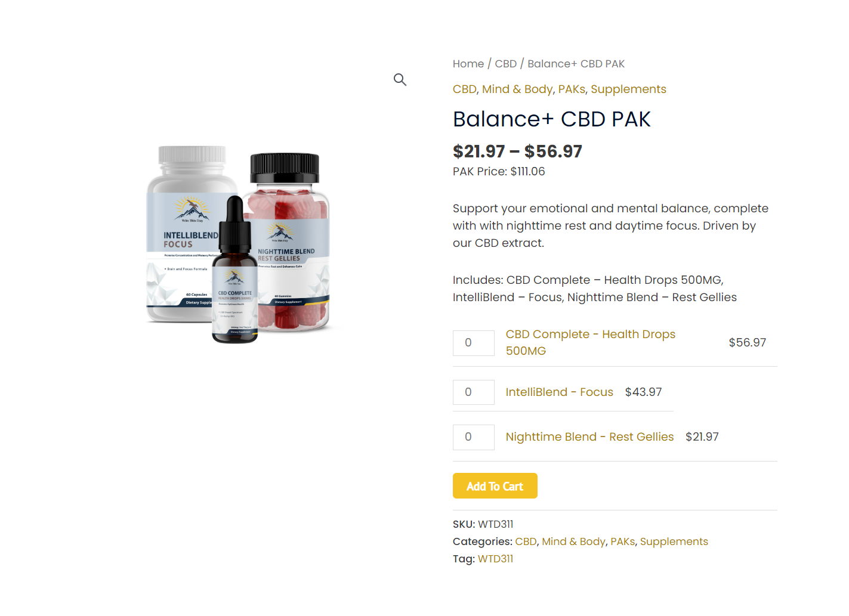The image size is (849, 616).
Task: Open the WTD311 tag link
Action: click(x=495, y=559)
